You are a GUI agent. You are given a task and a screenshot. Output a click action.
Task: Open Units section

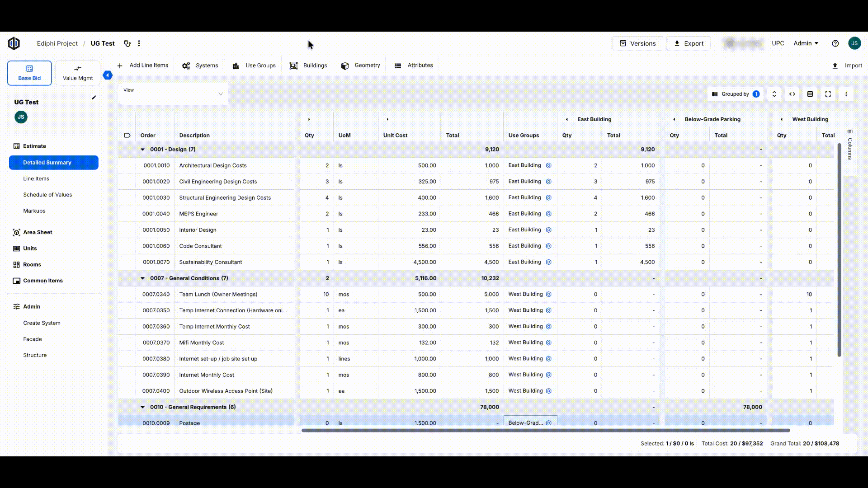[x=25, y=249]
